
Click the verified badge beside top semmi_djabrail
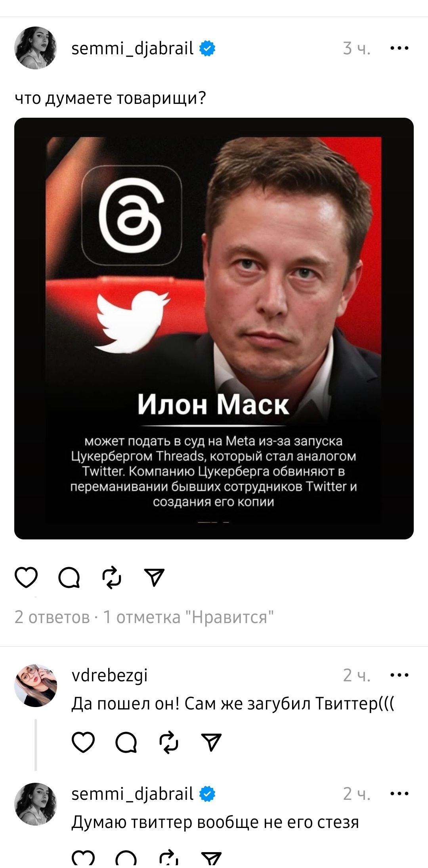[207, 48]
